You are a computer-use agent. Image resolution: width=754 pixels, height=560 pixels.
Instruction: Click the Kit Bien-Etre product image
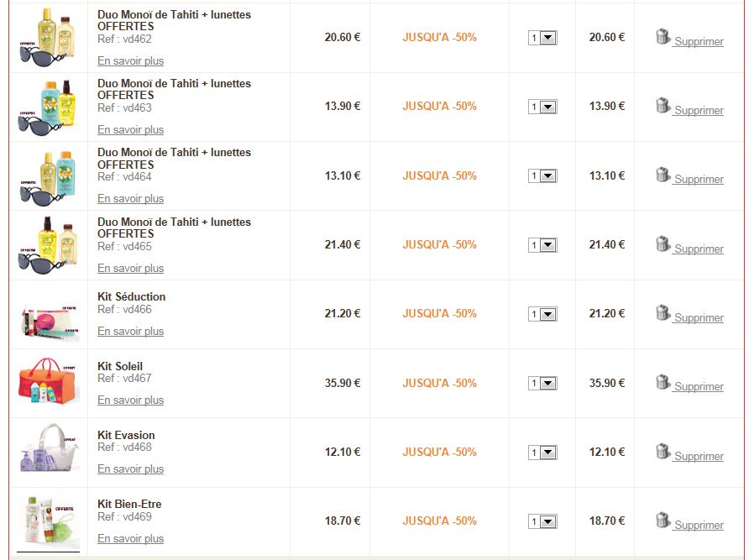point(48,521)
